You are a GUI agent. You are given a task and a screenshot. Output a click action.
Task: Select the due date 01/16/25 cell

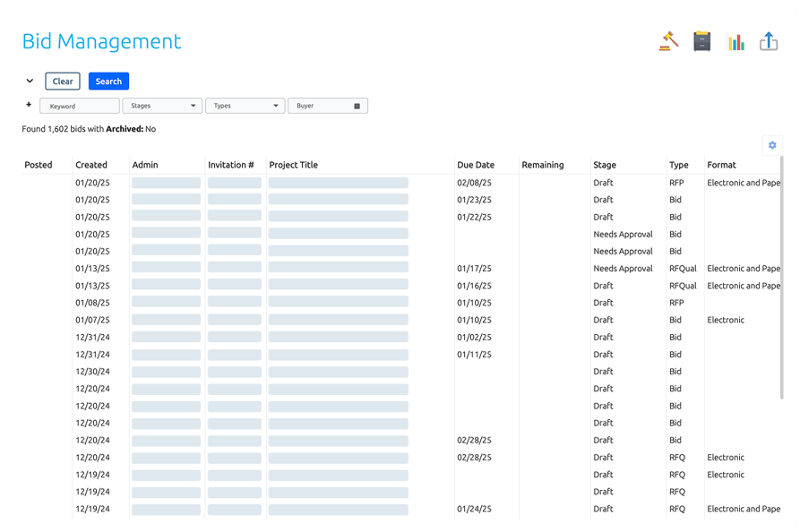click(474, 286)
